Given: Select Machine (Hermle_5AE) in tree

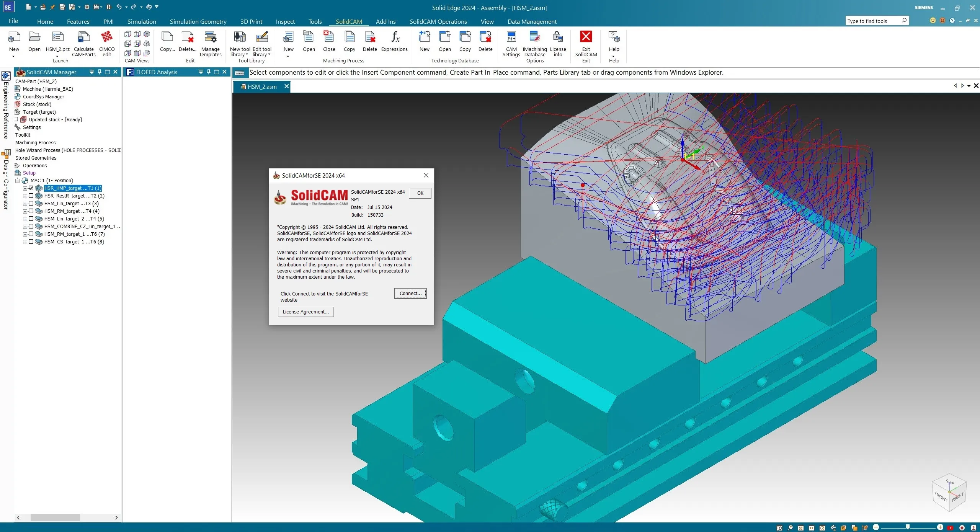Looking at the screenshot, I should tap(48, 89).
